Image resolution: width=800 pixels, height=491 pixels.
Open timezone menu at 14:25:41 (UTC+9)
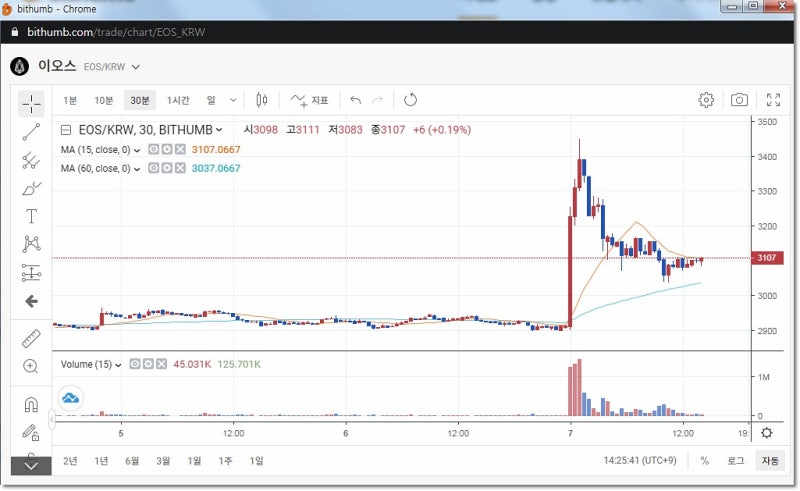point(640,461)
